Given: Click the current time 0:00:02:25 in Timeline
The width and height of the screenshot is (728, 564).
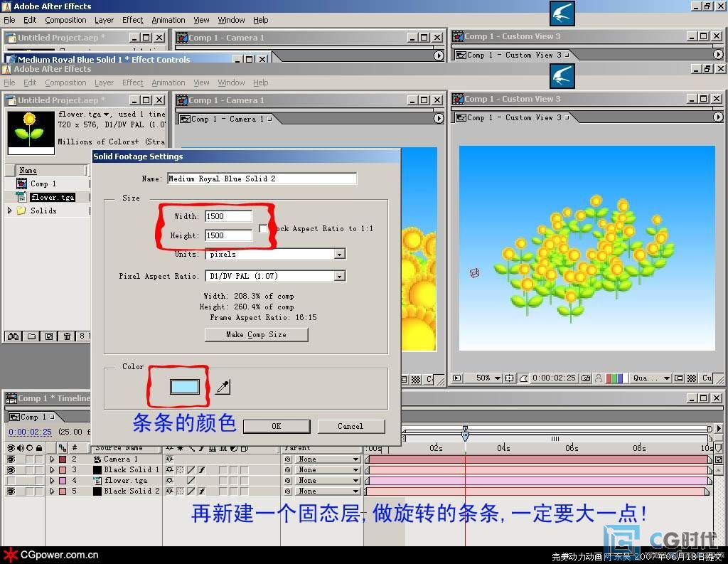Looking at the screenshot, I should (30, 432).
